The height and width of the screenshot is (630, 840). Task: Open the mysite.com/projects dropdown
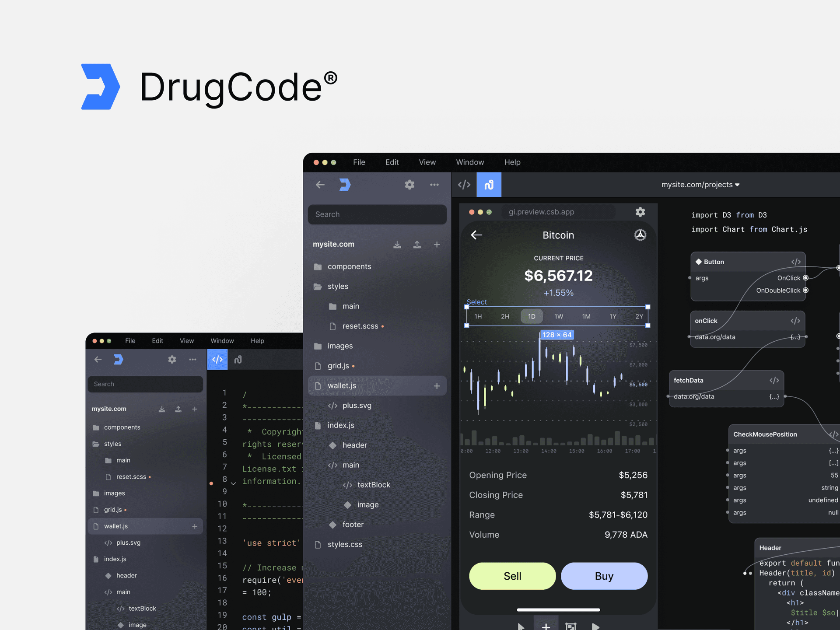(x=700, y=185)
